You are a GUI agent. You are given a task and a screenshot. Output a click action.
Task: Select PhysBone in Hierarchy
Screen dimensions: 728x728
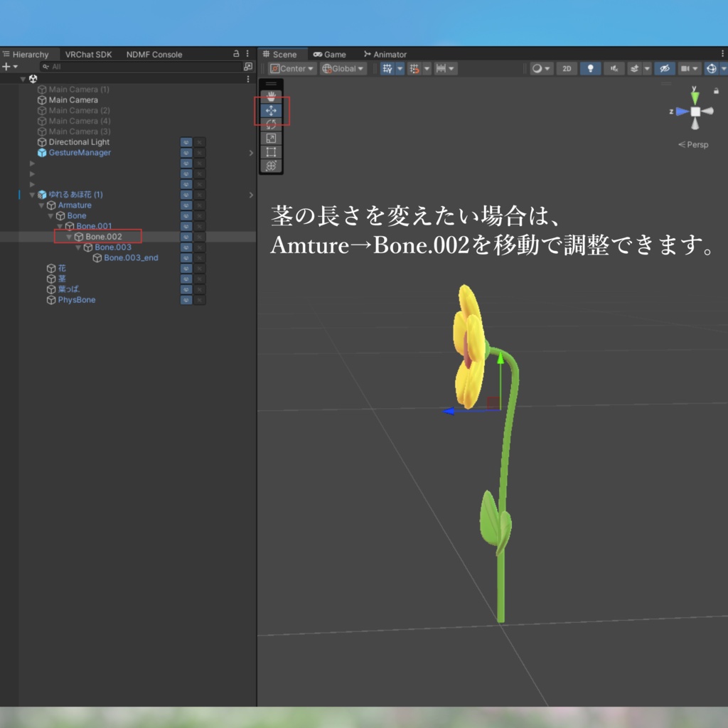point(77,300)
